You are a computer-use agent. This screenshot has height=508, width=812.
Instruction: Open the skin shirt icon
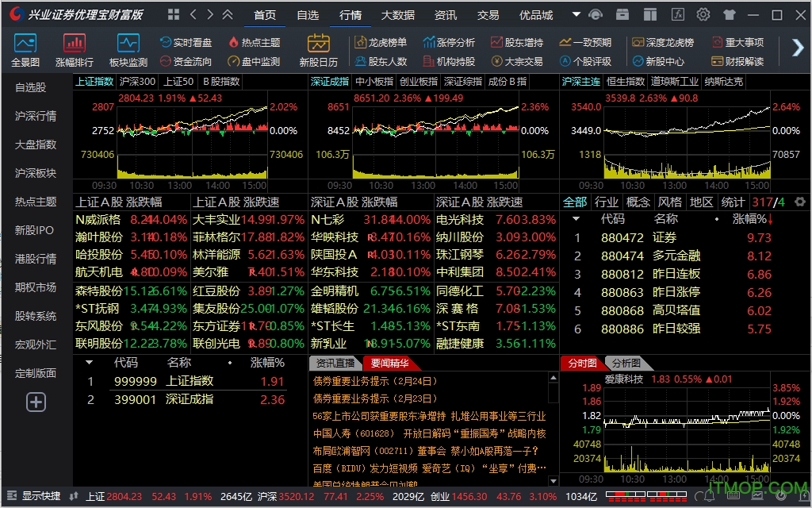point(730,14)
